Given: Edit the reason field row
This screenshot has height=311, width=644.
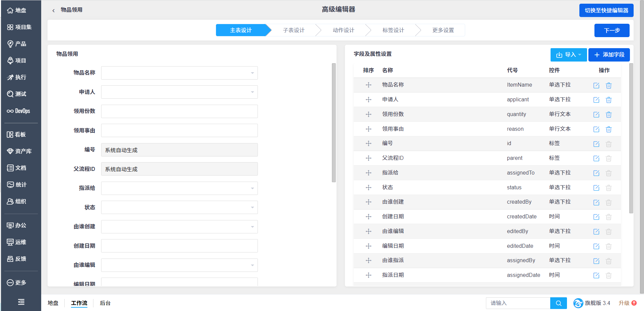Looking at the screenshot, I should tap(596, 129).
